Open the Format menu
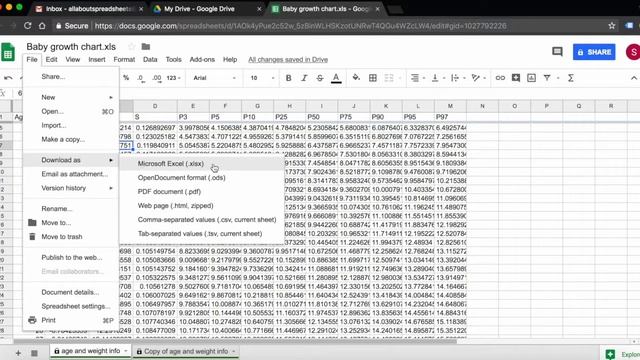Screen dimensions: 640x360 click(x=124, y=60)
